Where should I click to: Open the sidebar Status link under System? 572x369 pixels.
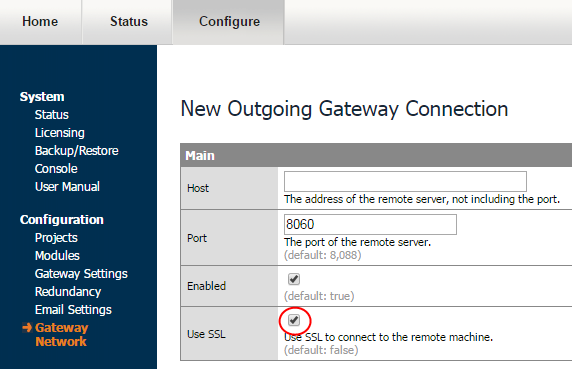pyautogui.click(x=52, y=115)
